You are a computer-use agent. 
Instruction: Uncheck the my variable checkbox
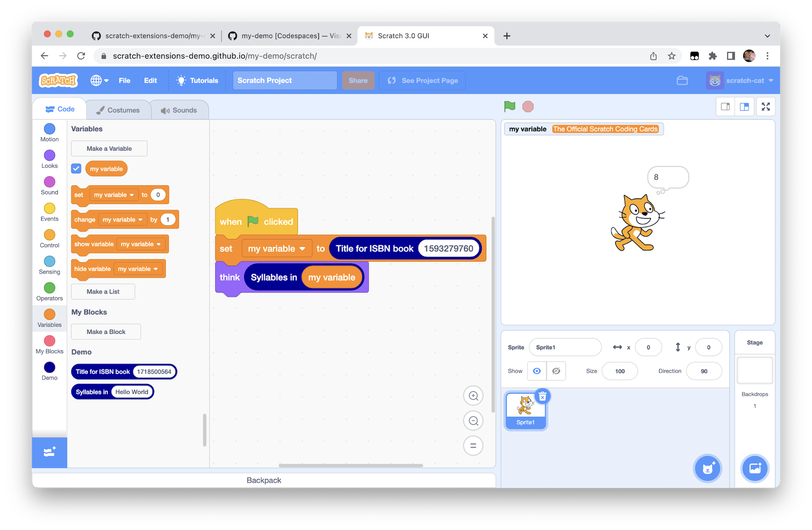coord(76,168)
